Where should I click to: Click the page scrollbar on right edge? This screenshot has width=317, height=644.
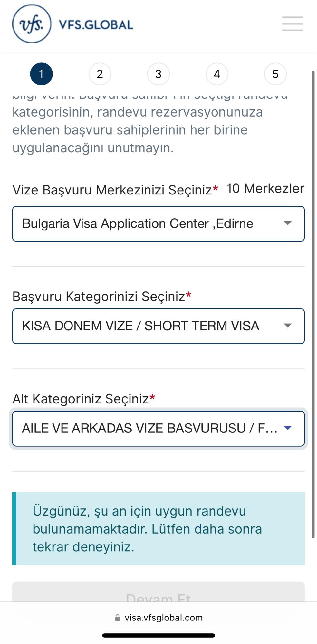(x=313, y=303)
